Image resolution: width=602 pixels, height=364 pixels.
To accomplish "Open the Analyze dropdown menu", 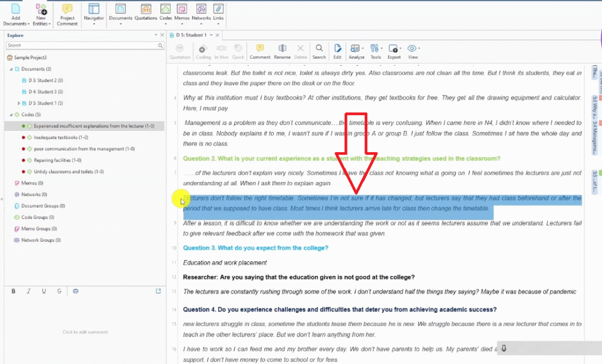I will (357, 51).
